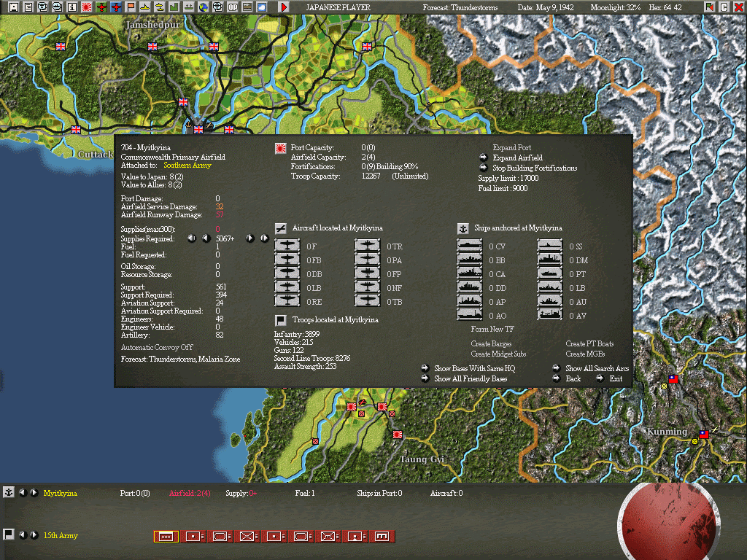Click the red plane on blue background icon
This screenshot has width=747, height=560.
tap(116, 7)
